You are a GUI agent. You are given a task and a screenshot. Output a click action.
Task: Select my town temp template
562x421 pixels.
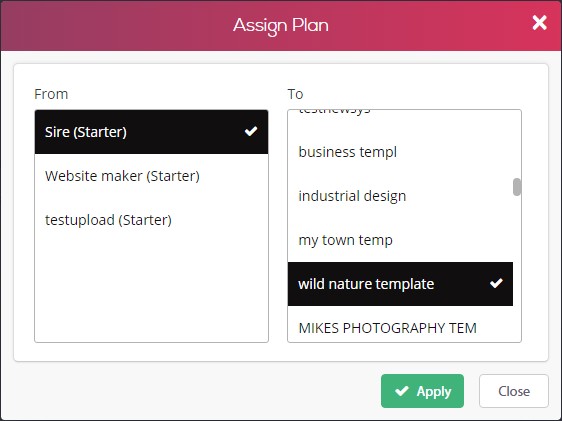click(400, 240)
